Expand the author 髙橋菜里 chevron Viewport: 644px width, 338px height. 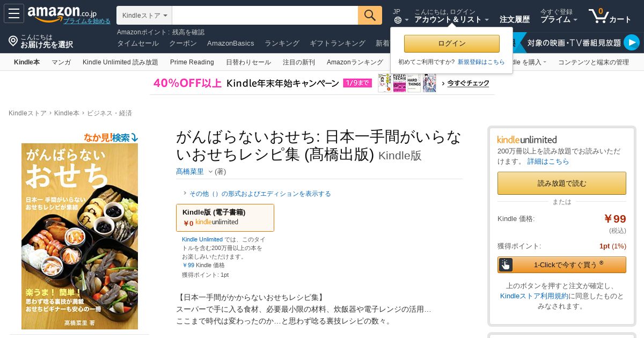coord(210,172)
